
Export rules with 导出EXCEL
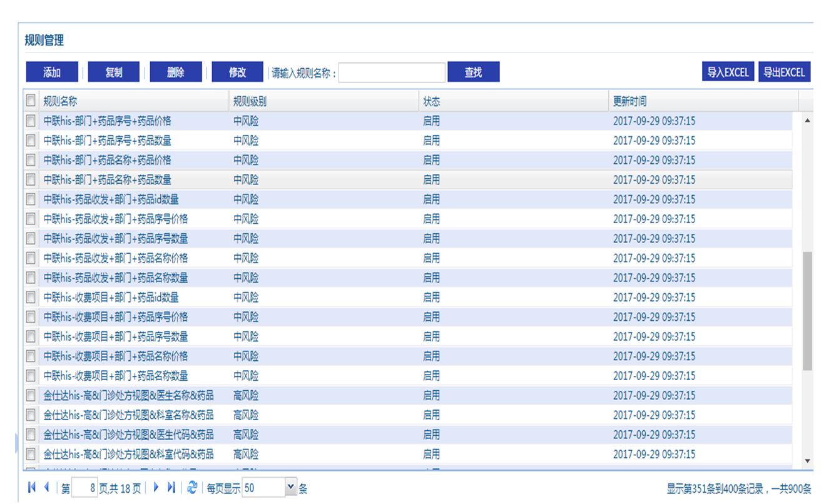[x=784, y=73]
